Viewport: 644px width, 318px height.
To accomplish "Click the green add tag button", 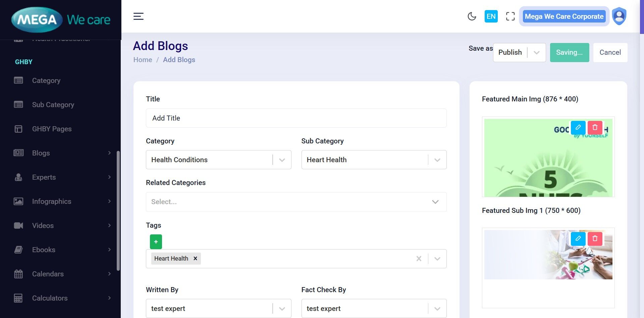I will (x=156, y=242).
